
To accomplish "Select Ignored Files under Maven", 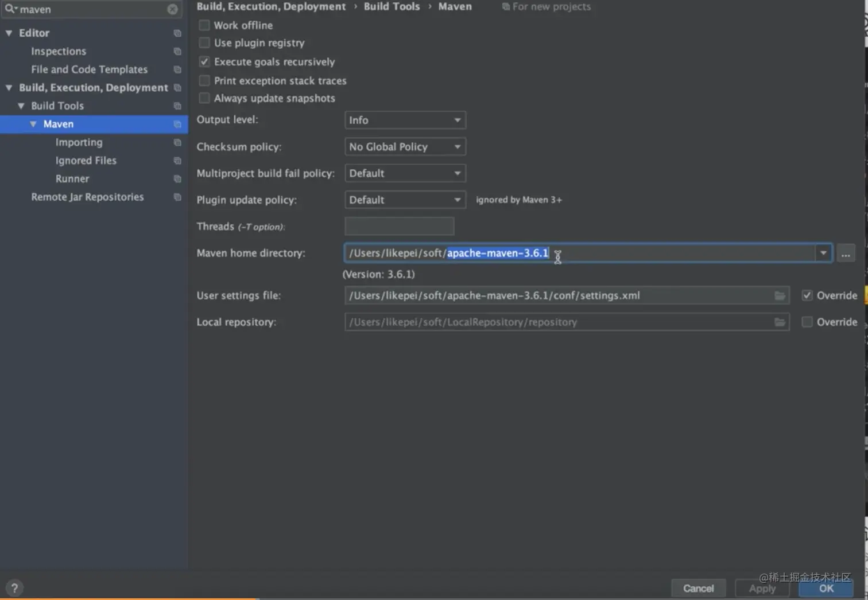I will [86, 161].
